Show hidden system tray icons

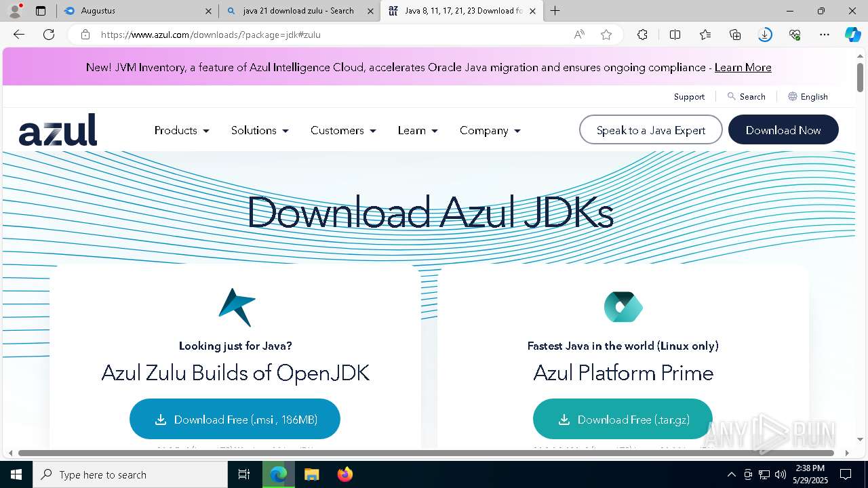(731, 474)
